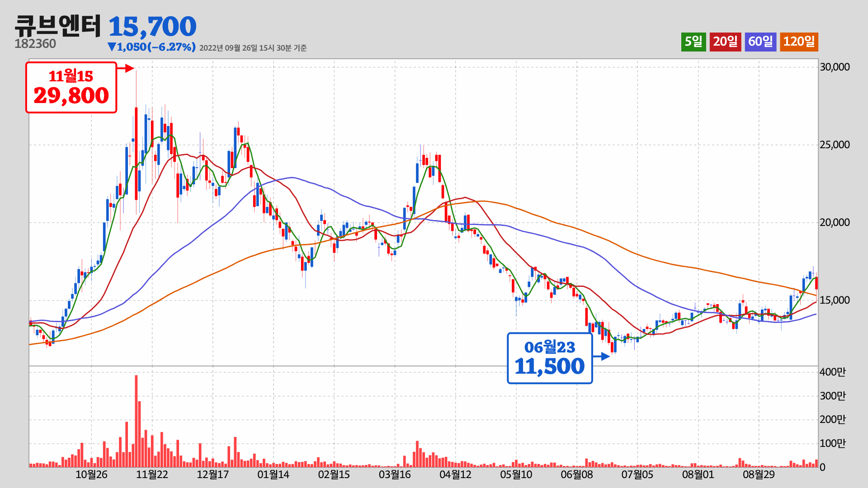Click the timestamp 2022년 09월 26일 15시 30분 기준
868x488 pixels.
[x=253, y=48]
